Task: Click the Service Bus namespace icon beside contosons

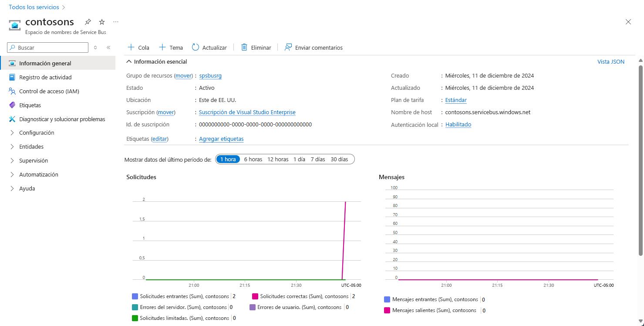Action: coord(15,25)
